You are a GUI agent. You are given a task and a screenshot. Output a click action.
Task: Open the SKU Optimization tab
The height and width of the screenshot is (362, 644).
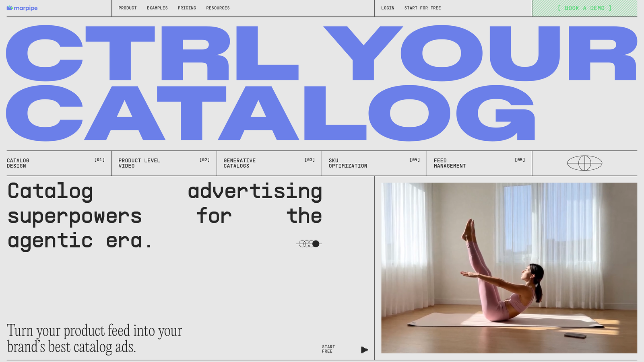tap(374, 163)
